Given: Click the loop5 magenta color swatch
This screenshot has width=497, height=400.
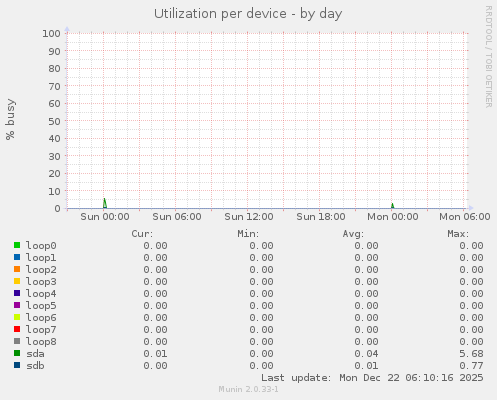Looking at the screenshot, I should [17, 305].
